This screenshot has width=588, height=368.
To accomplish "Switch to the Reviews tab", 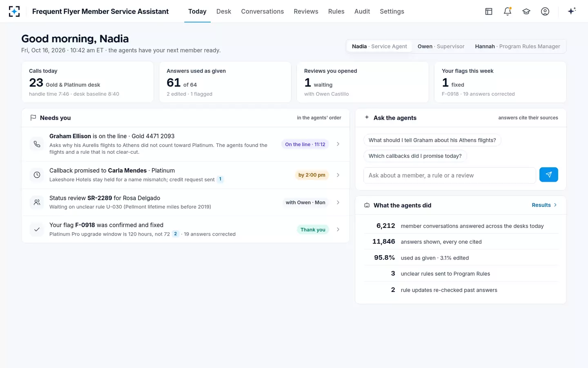I will tap(306, 11).
